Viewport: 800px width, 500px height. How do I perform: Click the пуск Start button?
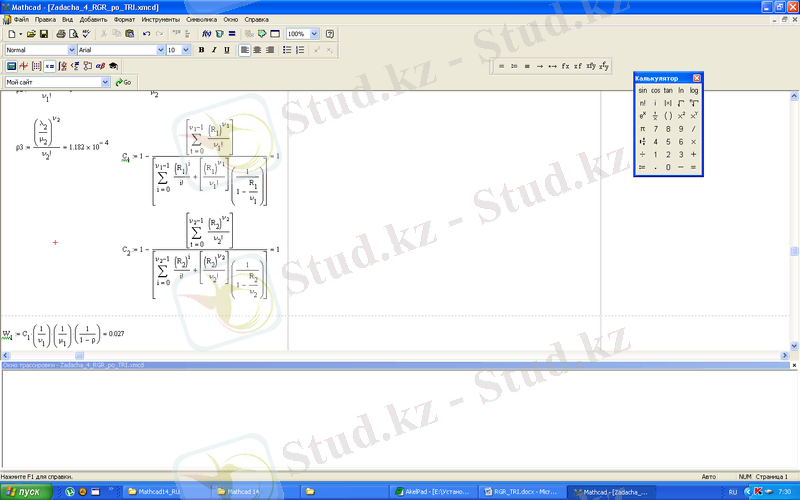26,492
